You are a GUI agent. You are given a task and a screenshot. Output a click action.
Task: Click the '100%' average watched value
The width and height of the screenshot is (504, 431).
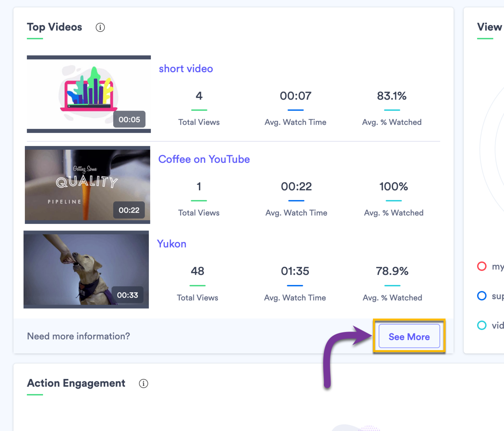394,187
